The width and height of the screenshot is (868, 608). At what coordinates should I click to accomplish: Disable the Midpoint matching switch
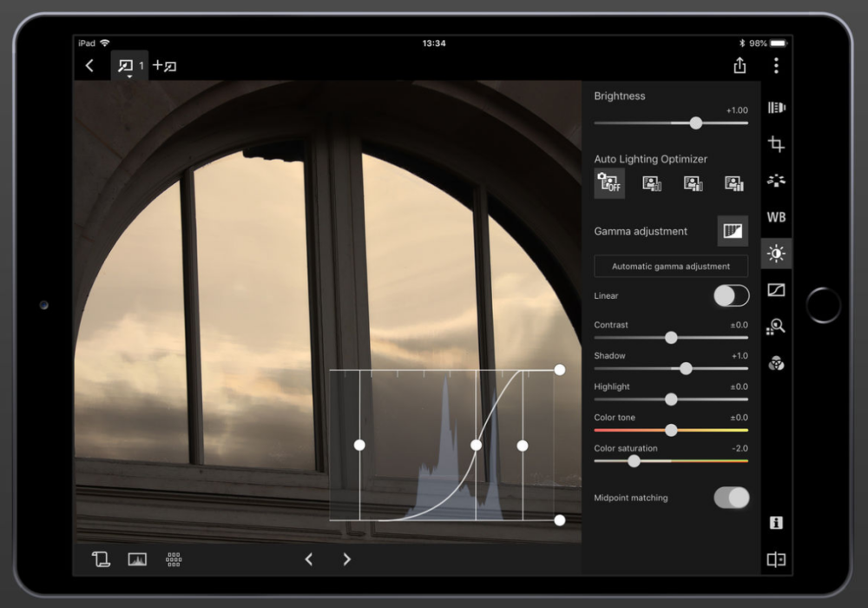731,498
